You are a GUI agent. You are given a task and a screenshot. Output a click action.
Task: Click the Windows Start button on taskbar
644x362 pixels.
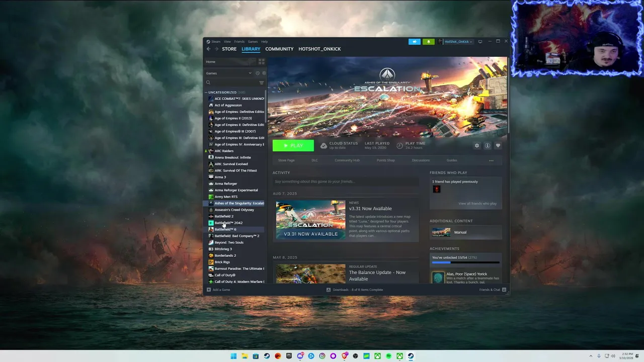click(x=233, y=356)
